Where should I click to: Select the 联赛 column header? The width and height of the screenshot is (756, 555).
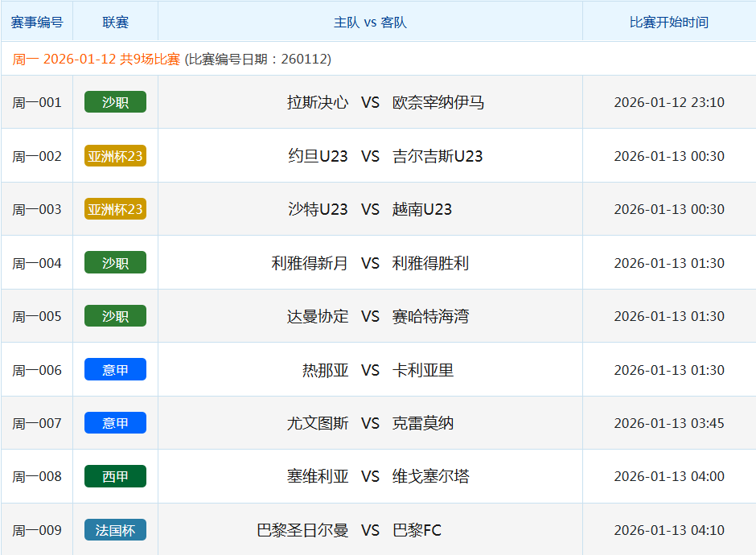[115, 22]
